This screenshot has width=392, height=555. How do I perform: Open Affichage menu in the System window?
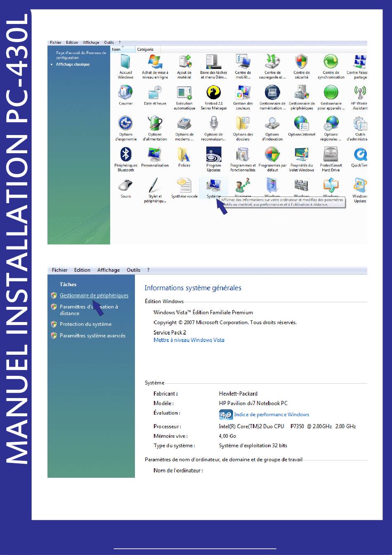[109, 270]
